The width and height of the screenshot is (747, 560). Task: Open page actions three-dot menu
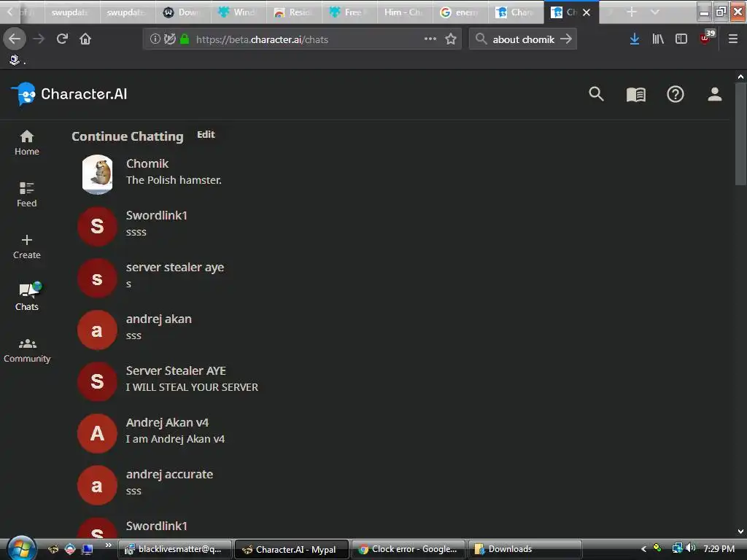(x=430, y=39)
